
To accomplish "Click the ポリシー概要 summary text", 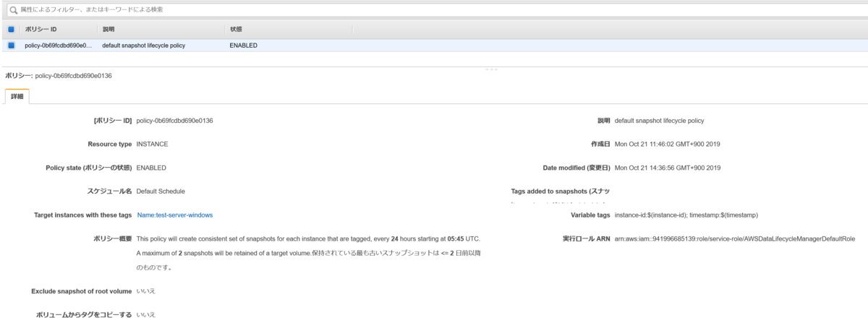I will tap(308, 253).
